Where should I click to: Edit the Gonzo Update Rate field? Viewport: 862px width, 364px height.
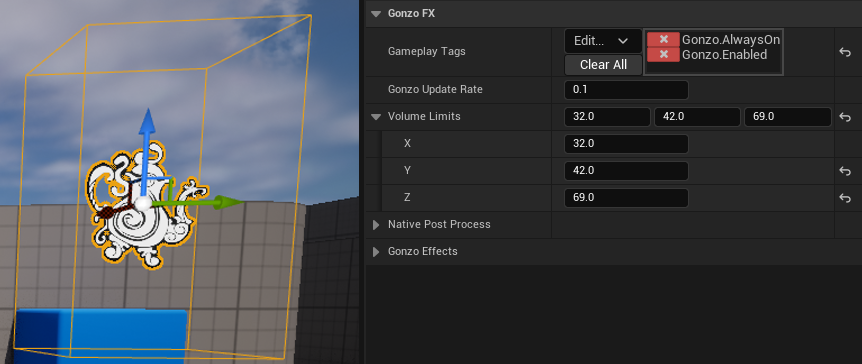[626, 90]
